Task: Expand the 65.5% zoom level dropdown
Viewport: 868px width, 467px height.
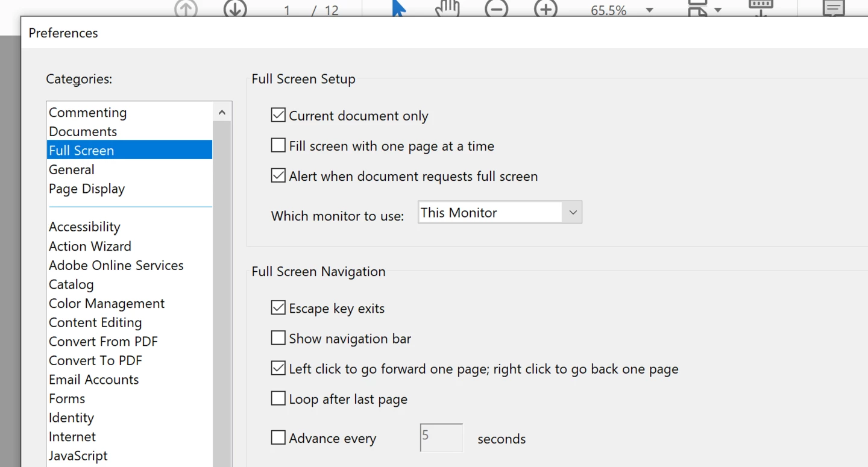Action: [x=649, y=10]
